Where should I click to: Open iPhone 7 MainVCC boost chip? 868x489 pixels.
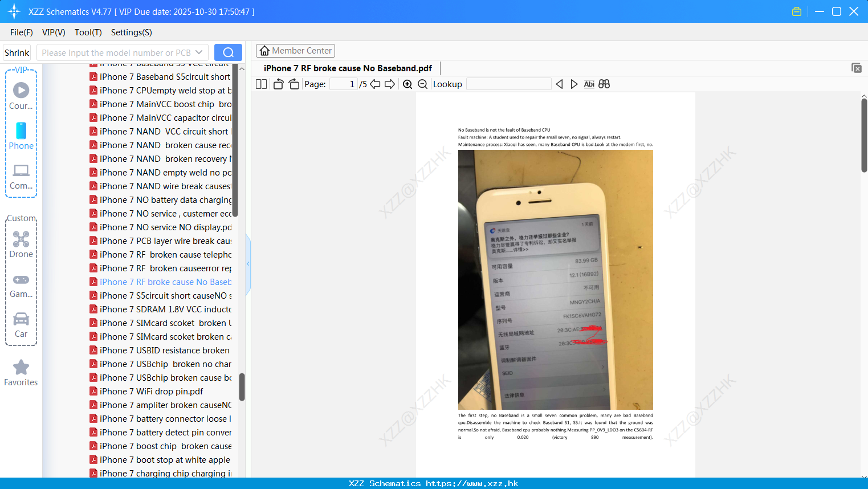pyautogui.click(x=161, y=104)
